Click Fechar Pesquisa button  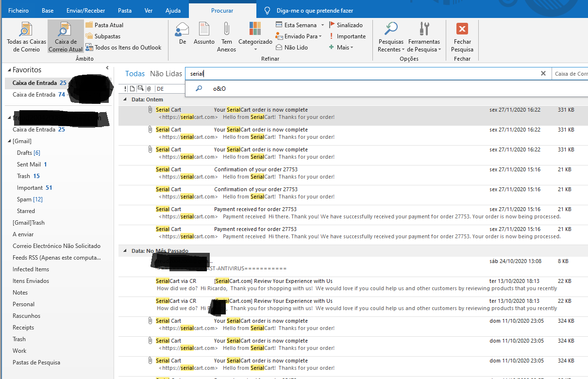coord(462,37)
